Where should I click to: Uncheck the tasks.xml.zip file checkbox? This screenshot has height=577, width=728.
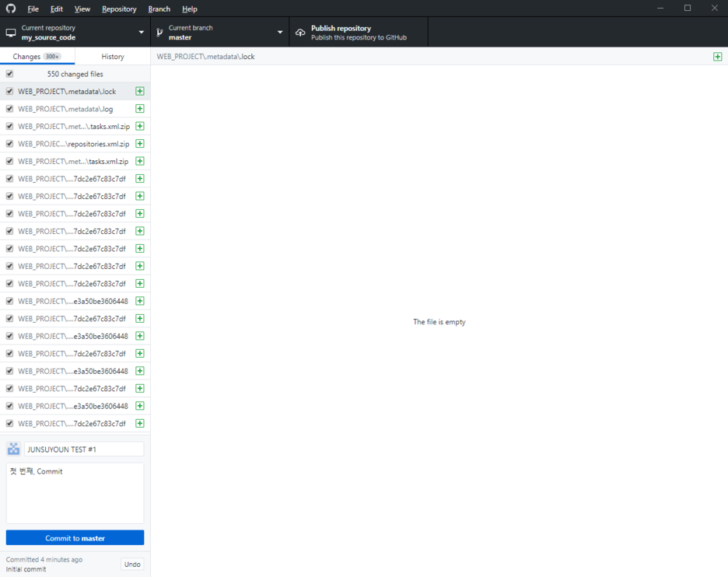pos(9,125)
